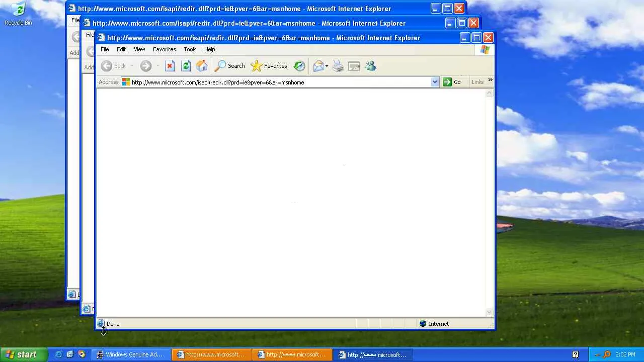Launch Messenger from the toolbar icon

pyautogui.click(x=371, y=66)
